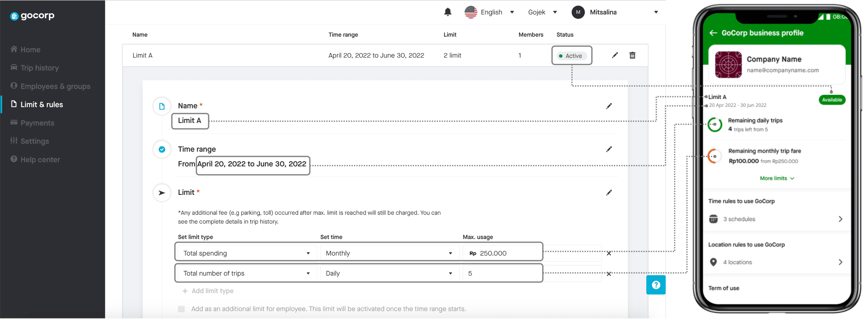Click the Active status badge
Image resolution: width=868 pixels, height=319 pixels.
tap(572, 56)
